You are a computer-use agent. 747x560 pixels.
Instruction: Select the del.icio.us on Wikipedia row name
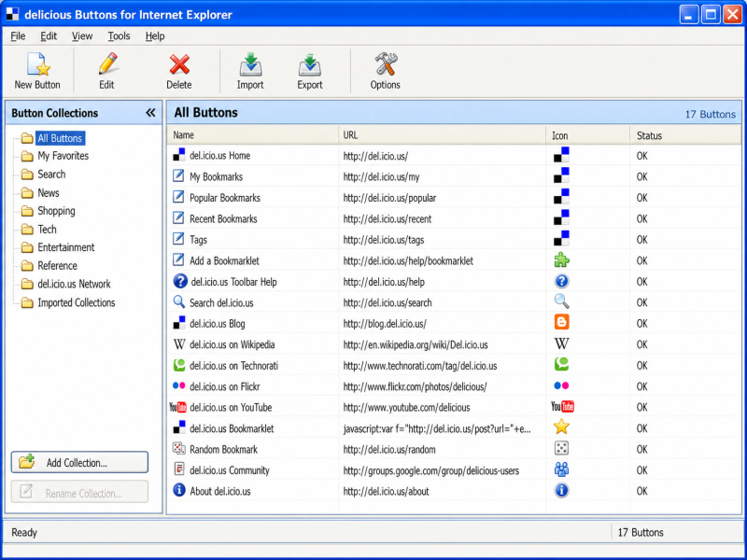pos(232,344)
